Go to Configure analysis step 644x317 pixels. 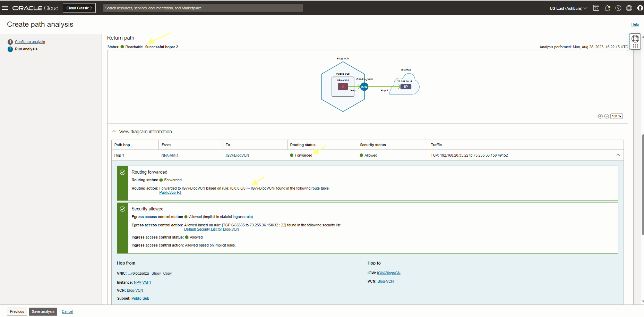point(30,42)
